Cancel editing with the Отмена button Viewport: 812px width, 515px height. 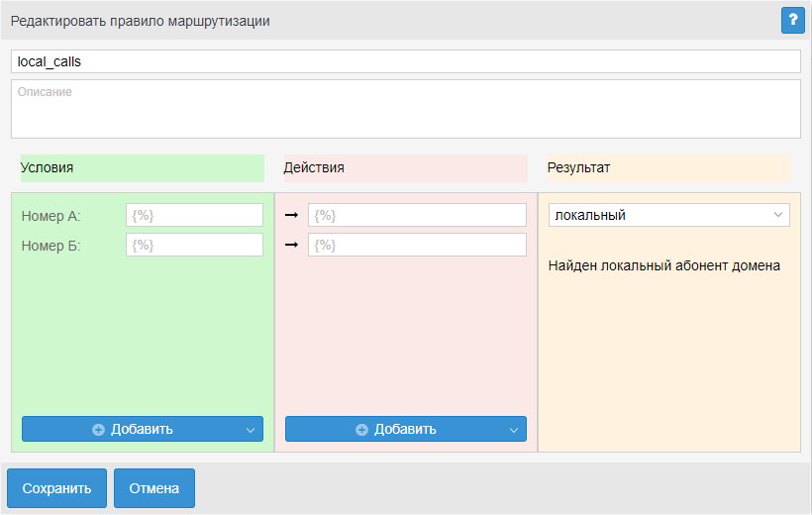(x=153, y=488)
